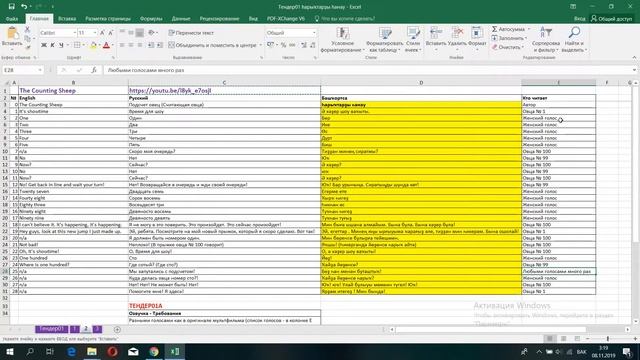
Task: Click the Name Box showing E28
Action: (x=22, y=70)
